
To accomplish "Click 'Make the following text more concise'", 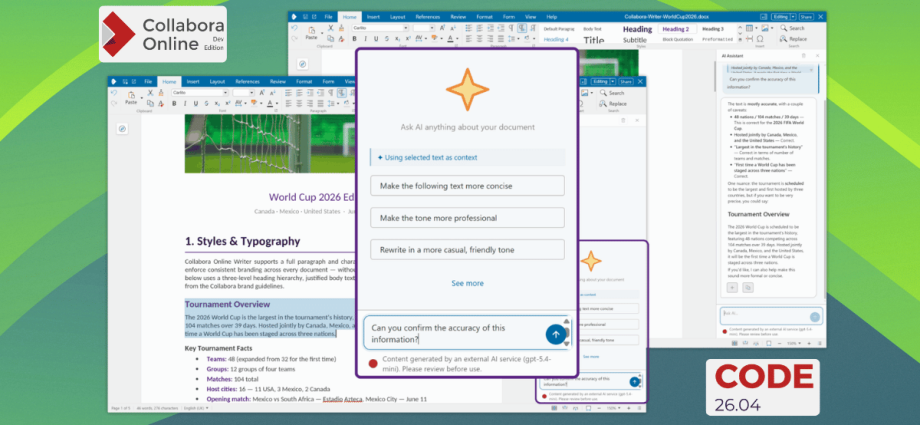I will 468,185.
